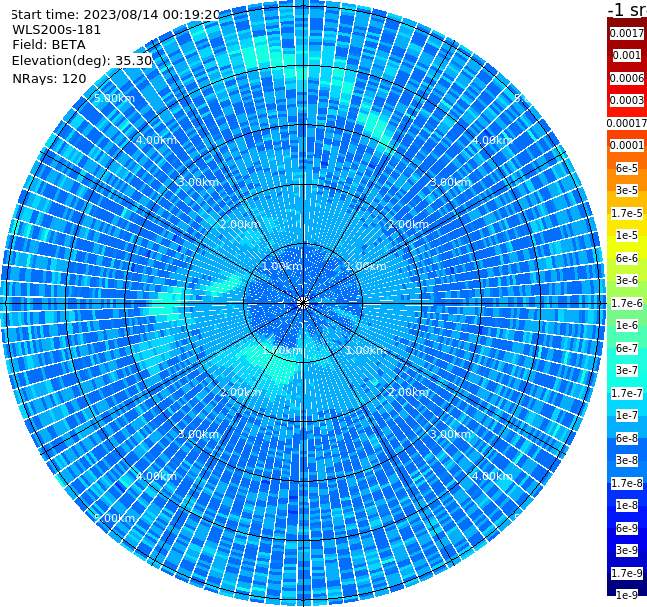Screen dimensions: 647x607
Task: Click the 6e-7 colorbar label
Action: pyautogui.click(x=627, y=348)
